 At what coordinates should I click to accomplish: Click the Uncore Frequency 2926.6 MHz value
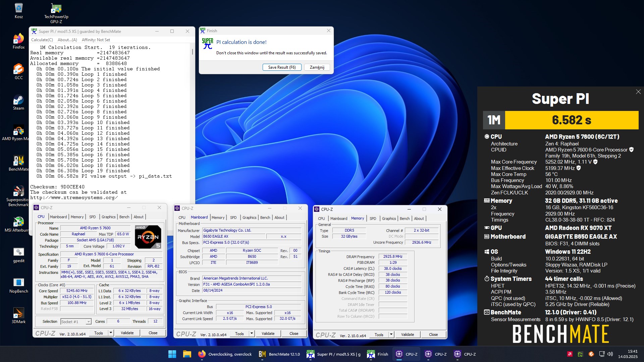pos(422,242)
